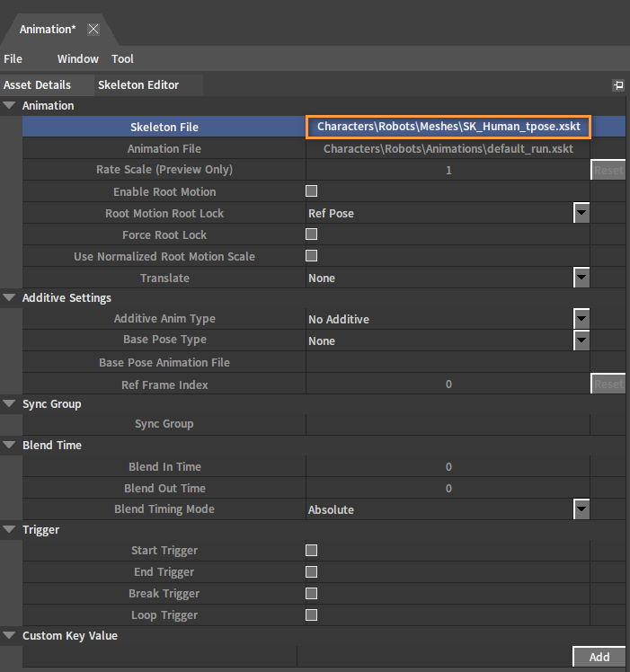
Task: Close the Animation* tab
Action: coord(93,29)
